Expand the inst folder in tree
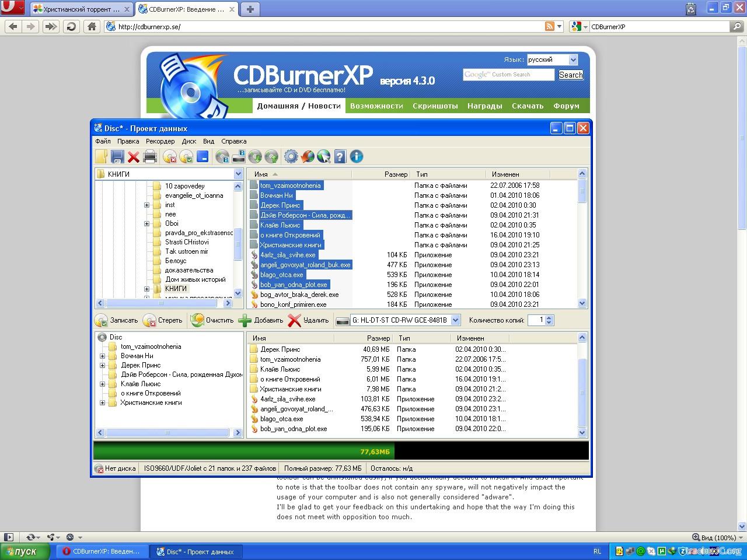This screenshot has width=747, height=560. click(146, 205)
